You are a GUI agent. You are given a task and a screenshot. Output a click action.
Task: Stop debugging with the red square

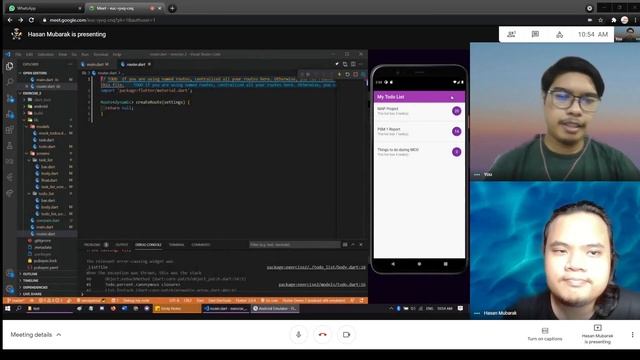(x=356, y=75)
